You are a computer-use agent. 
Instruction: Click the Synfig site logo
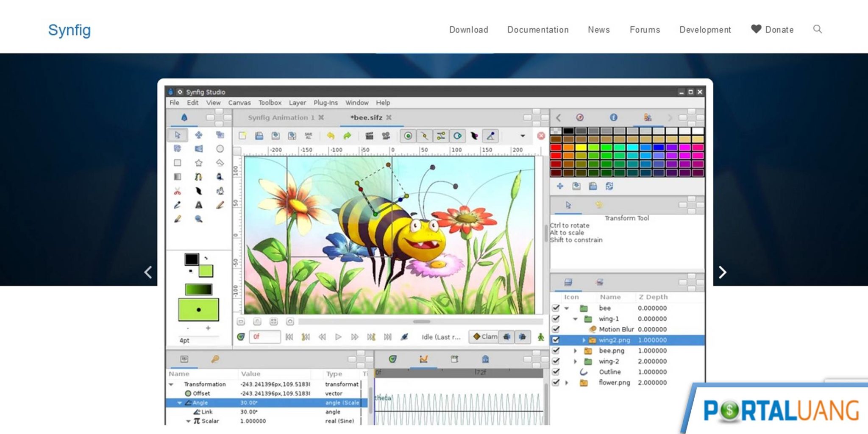(x=70, y=30)
